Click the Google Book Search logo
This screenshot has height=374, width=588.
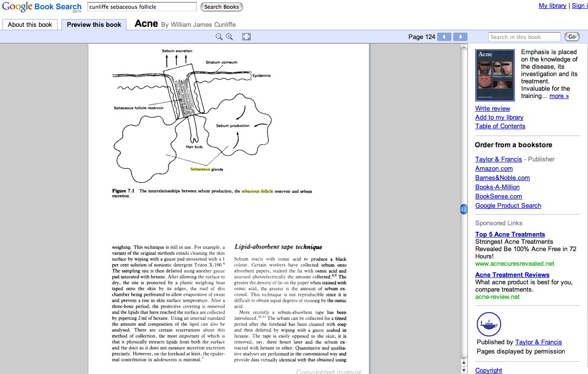(x=41, y=7)
